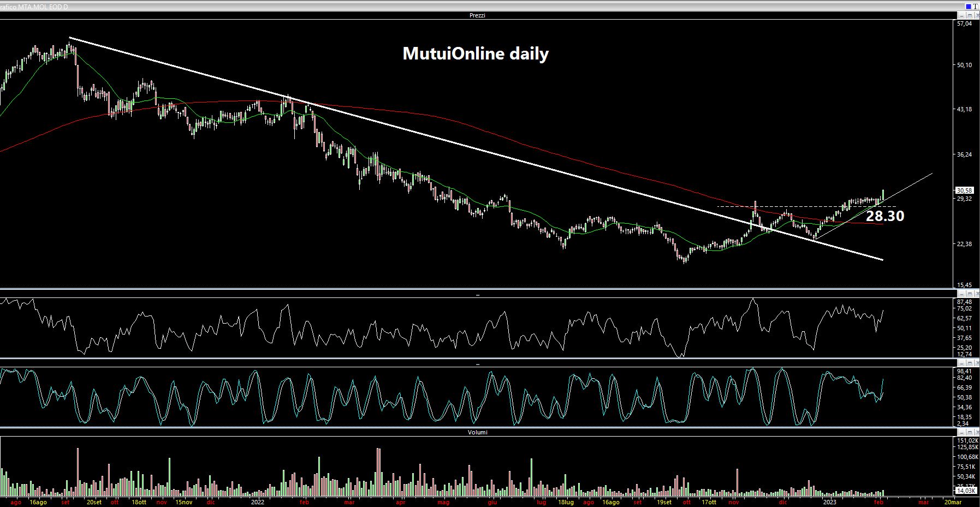Click the 66,39 stochastic scale value

[x=964, y=387]
